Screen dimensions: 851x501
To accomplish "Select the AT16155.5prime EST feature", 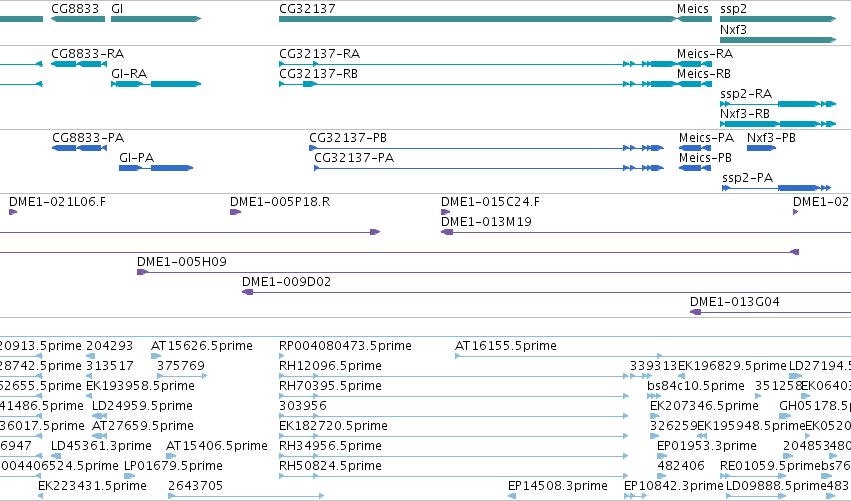I will [x=558, y=356].
